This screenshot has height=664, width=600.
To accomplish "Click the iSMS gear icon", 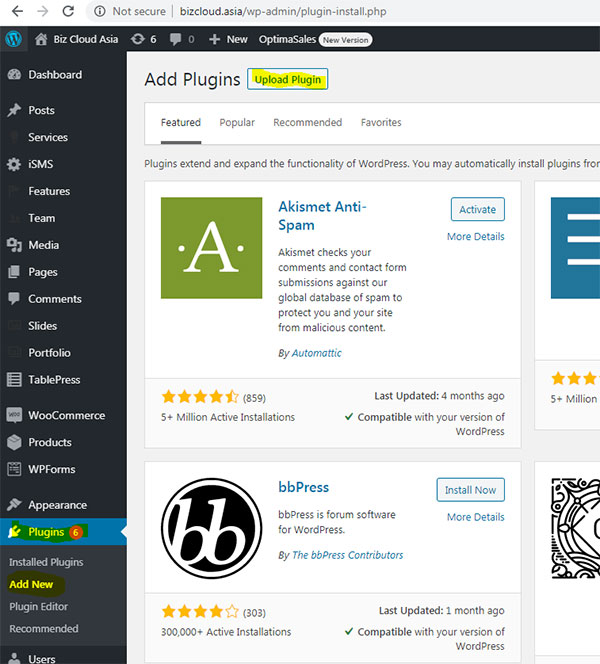I will click(x=14, y=164).
